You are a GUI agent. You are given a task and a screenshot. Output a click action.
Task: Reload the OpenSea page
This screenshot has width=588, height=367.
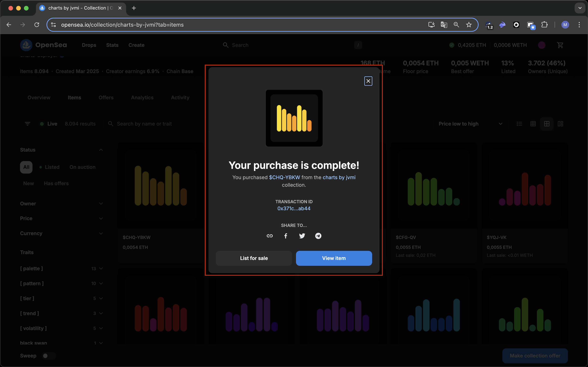point(37,25)
